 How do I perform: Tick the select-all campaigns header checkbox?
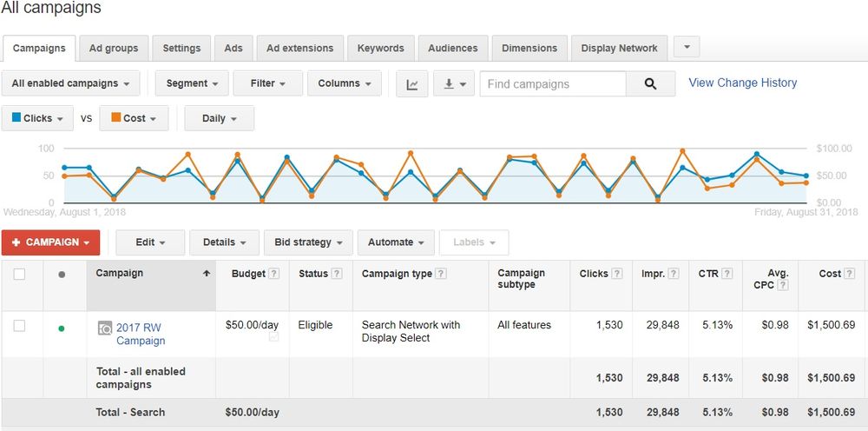(20, 274)
